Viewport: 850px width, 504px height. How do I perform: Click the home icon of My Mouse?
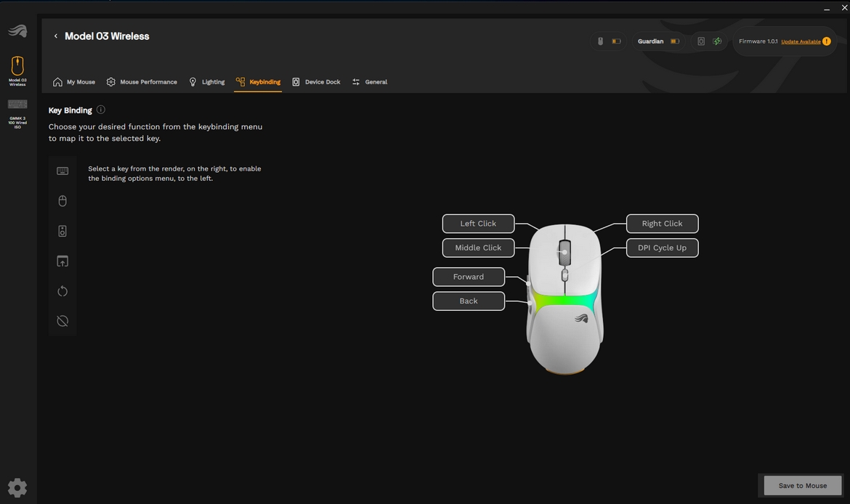pos(57,82)
